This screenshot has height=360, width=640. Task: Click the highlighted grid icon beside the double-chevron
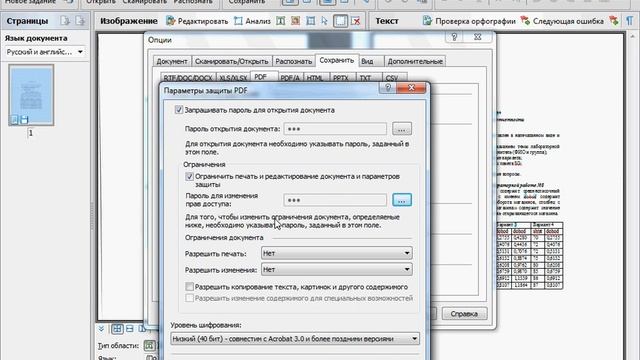click(117, 329)
